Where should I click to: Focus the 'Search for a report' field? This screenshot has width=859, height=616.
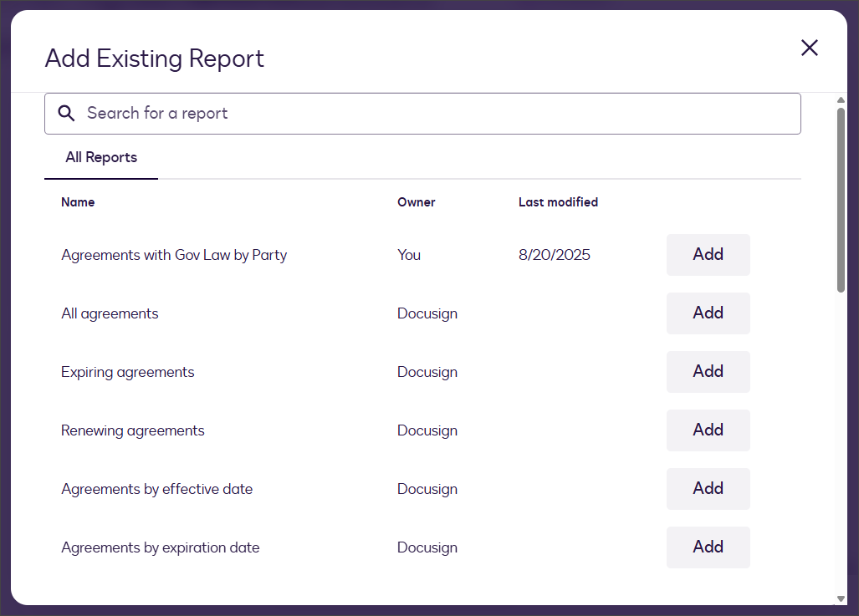pyautogui.click(x=435, y=114)
